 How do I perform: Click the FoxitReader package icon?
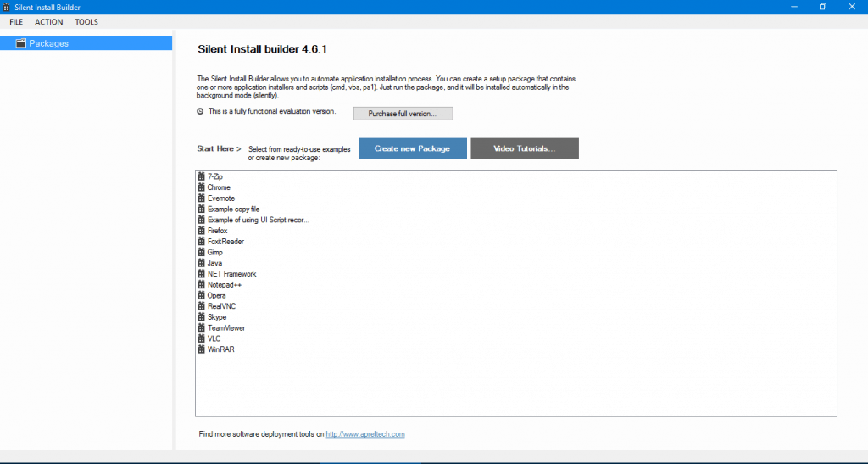click(x=202, y=242)
